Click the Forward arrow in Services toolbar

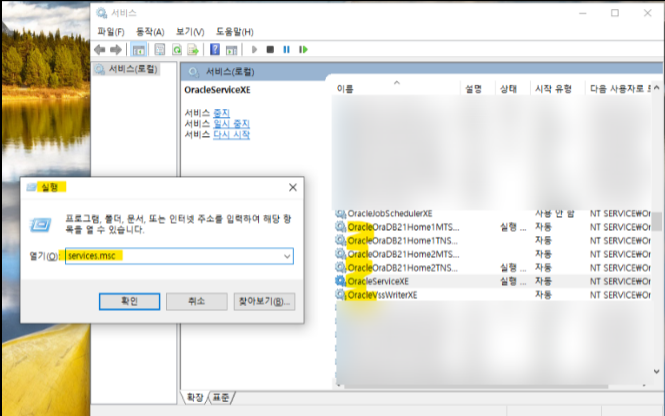pyautogui.click(x=115, y=50)
